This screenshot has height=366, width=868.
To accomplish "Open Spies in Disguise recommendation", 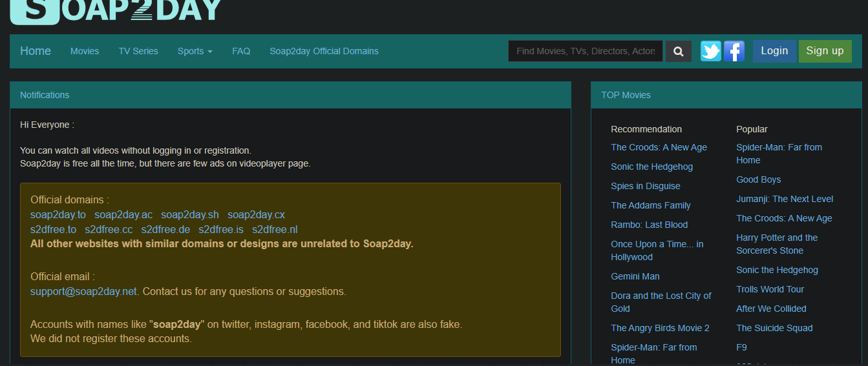I will tap(645, 186).
